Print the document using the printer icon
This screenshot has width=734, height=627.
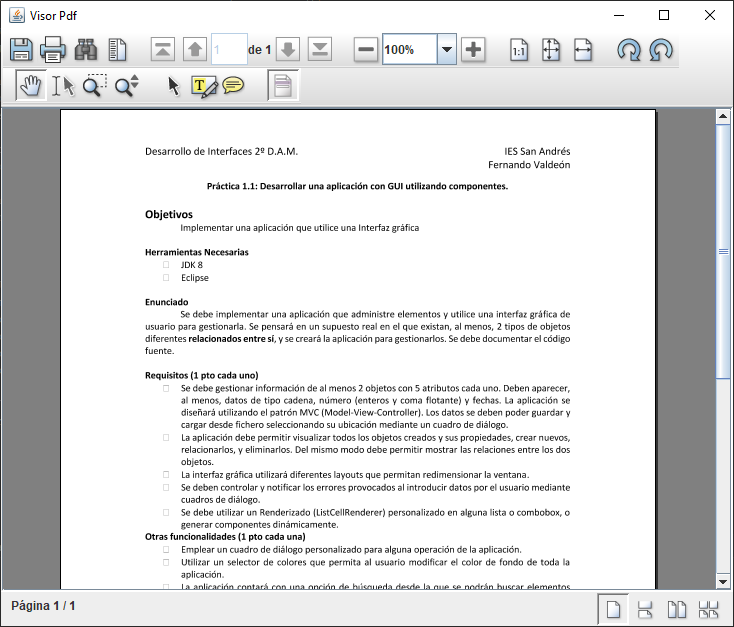[53, 49]
